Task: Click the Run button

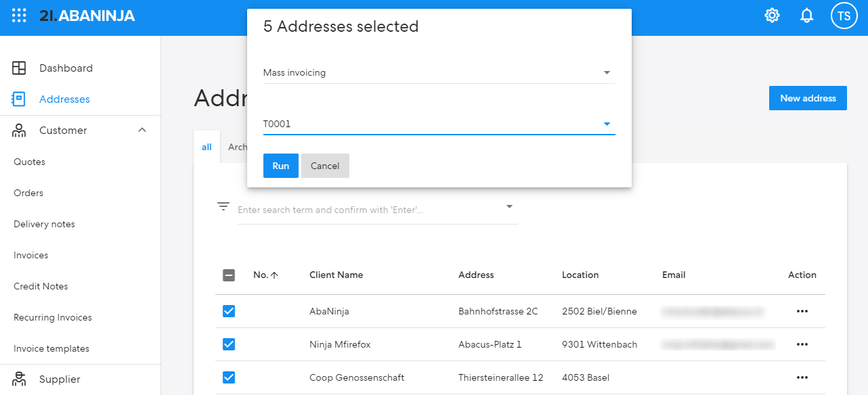Action: tap(281, 166)
